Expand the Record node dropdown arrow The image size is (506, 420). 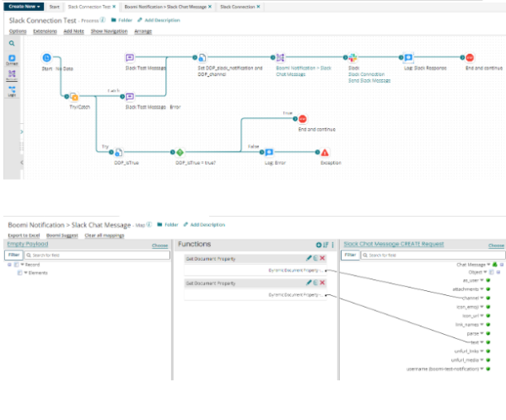tap(22, 264)
